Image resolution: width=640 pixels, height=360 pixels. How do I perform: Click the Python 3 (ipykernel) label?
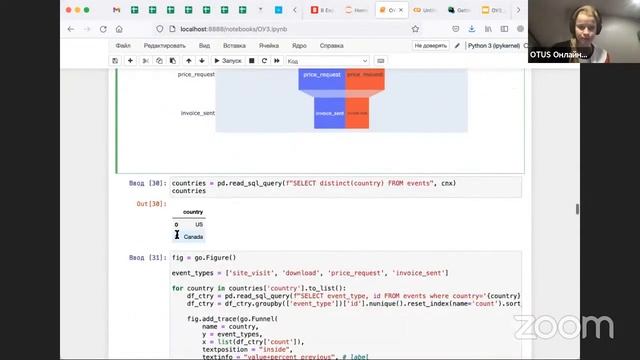pos(493,46)
